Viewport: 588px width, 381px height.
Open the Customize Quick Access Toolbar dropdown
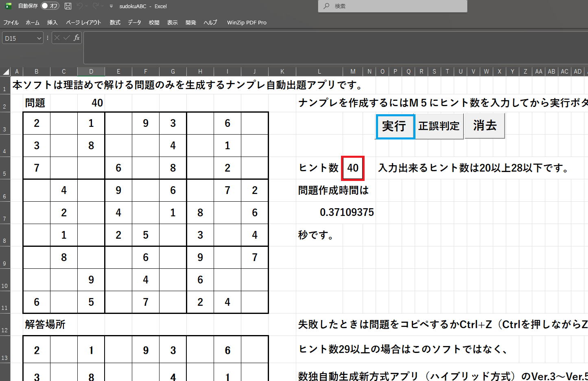pos(111,7)
